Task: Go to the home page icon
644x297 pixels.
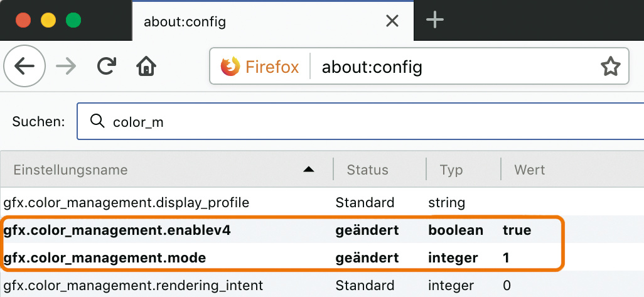Action: coord(146,66)
